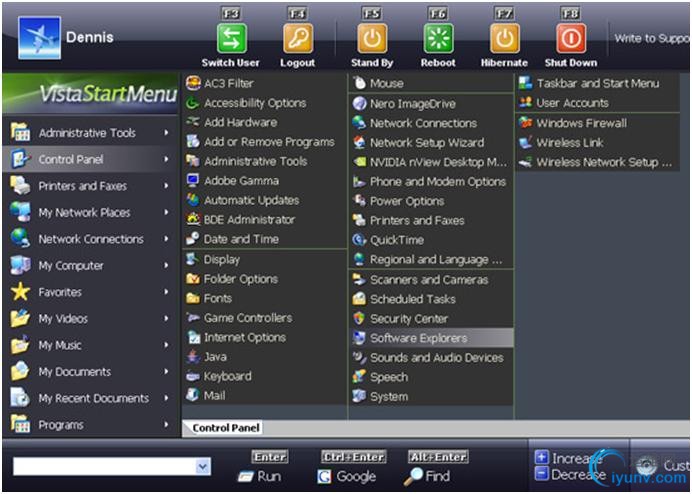Open Security Center
The height and width of the screenshot is (494, 692).
[x=432, y=318]
